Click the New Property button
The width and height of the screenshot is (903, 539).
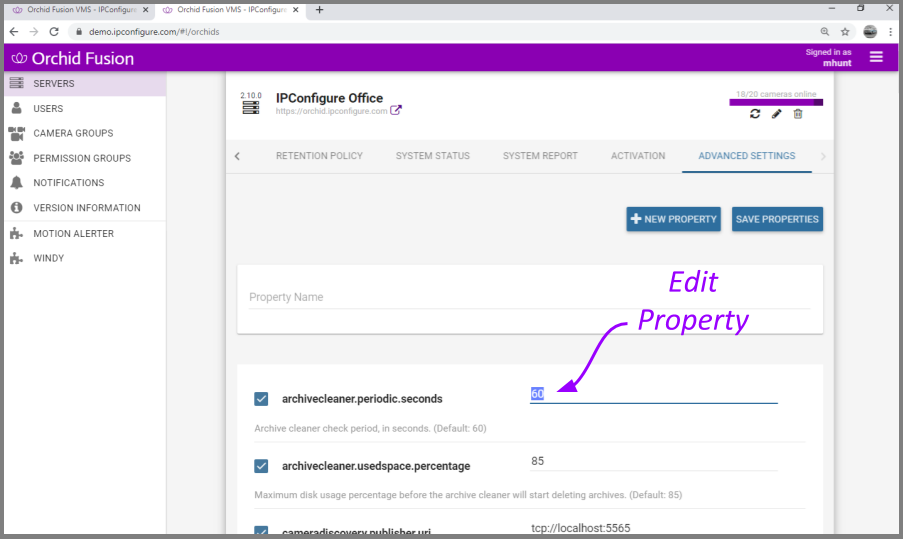673,219
